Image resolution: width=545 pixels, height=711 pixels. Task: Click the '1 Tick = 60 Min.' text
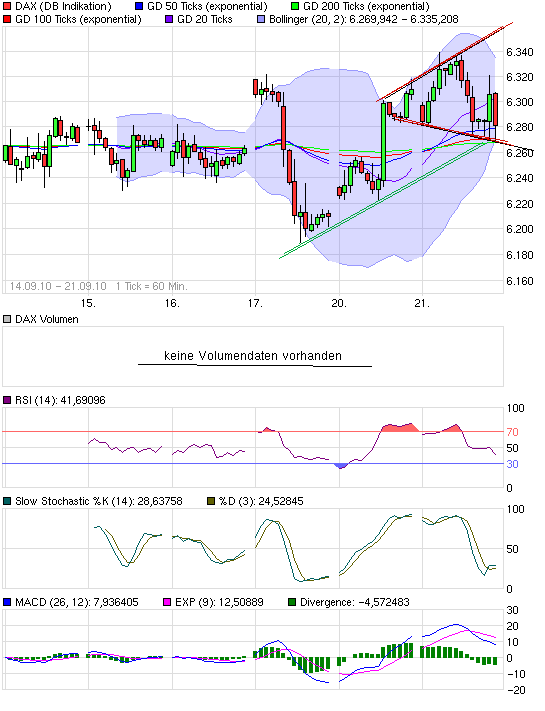click(x=151, y=286)
